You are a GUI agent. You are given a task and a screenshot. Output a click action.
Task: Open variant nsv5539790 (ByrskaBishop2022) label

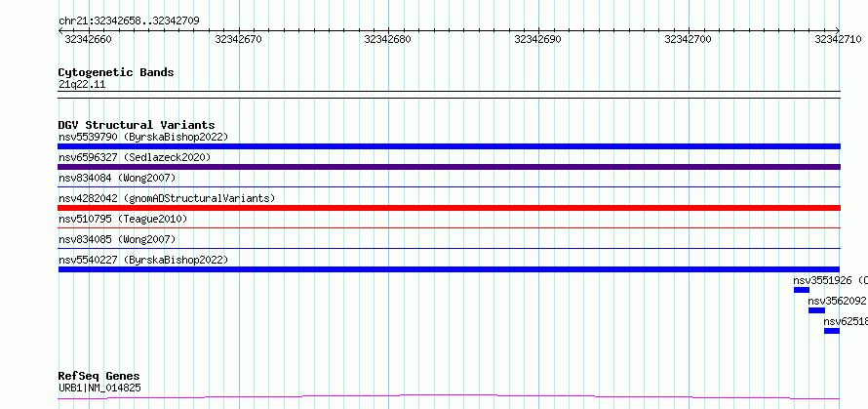(143, 137)
